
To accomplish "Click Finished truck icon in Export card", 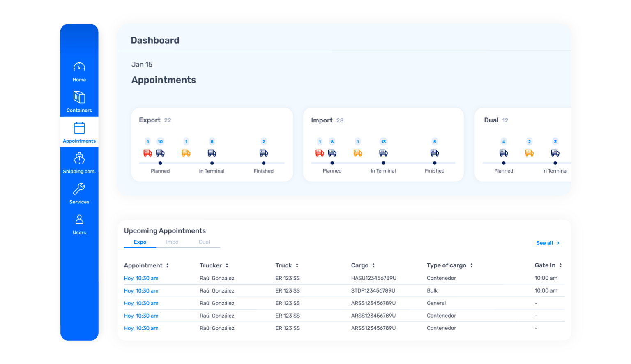I will [x=264, y=153].
